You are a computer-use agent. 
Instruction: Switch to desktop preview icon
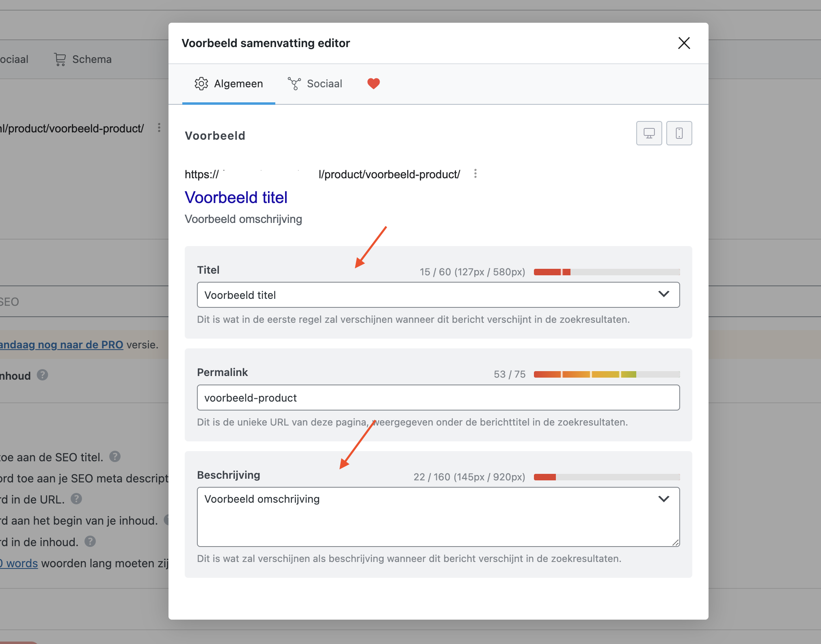(649, 133)
